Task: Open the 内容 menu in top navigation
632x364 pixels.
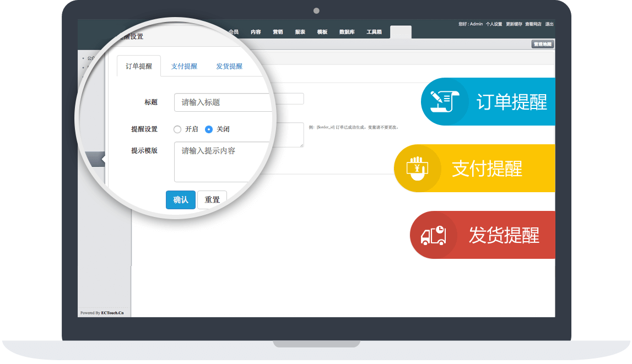Action: pyautogui.click(x=256, y=32)
